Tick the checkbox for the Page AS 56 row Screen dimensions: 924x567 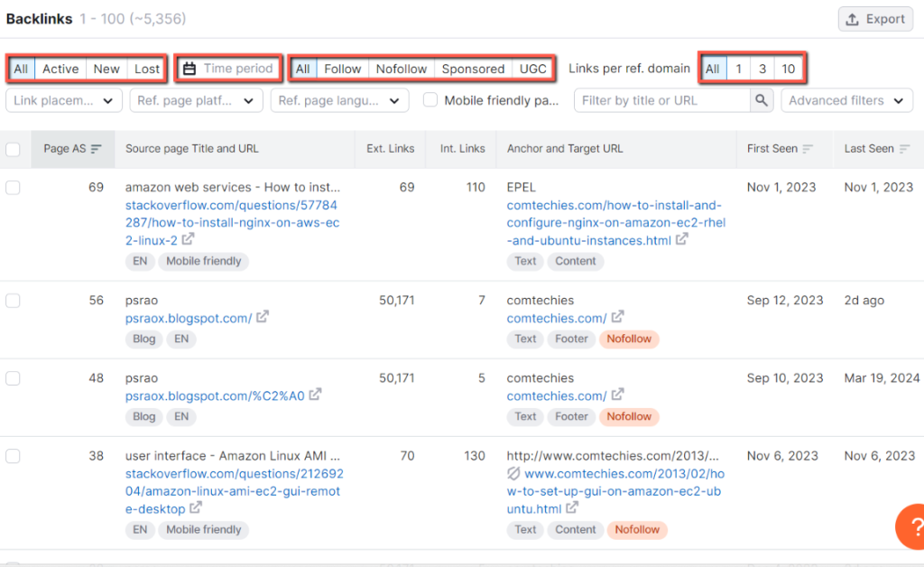point(13,301)
